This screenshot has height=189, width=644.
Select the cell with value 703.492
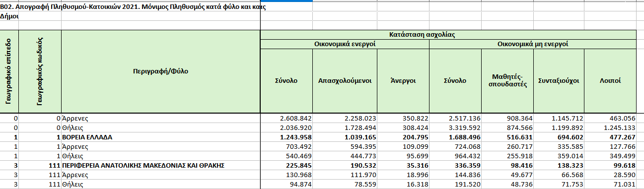click(286, 147)
